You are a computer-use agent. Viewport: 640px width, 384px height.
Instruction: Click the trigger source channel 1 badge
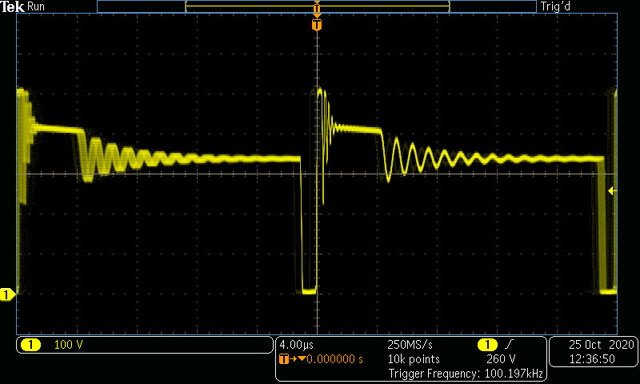pyautogui.click(x=487, y=345)
